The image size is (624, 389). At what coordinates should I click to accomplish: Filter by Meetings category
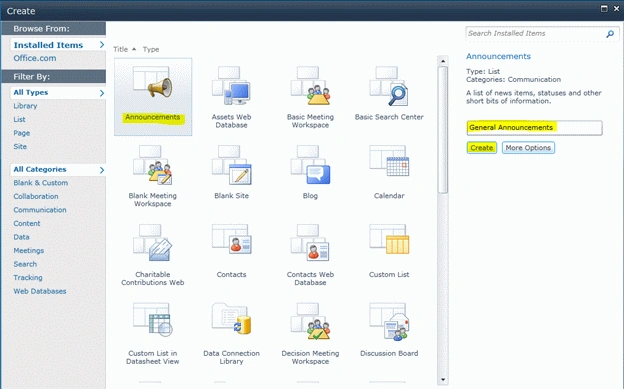pyautogui.click(x=29, y=250)
